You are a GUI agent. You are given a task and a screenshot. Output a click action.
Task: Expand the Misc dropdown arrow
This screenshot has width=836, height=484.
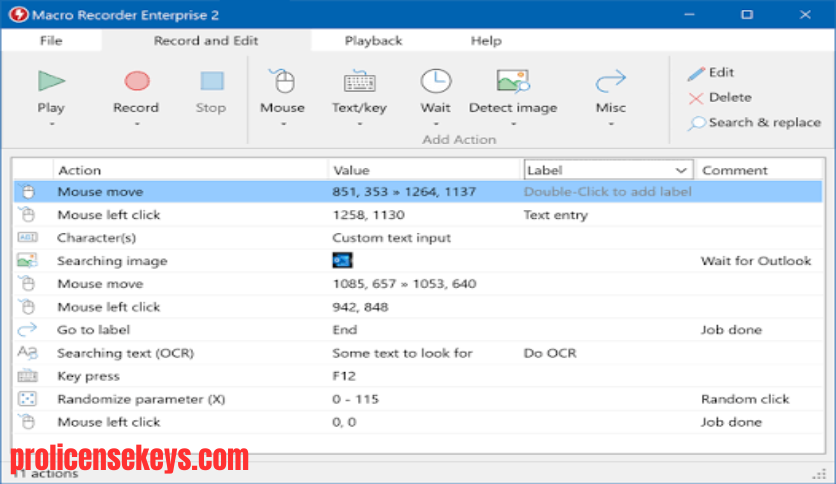(x=611, y=124)
